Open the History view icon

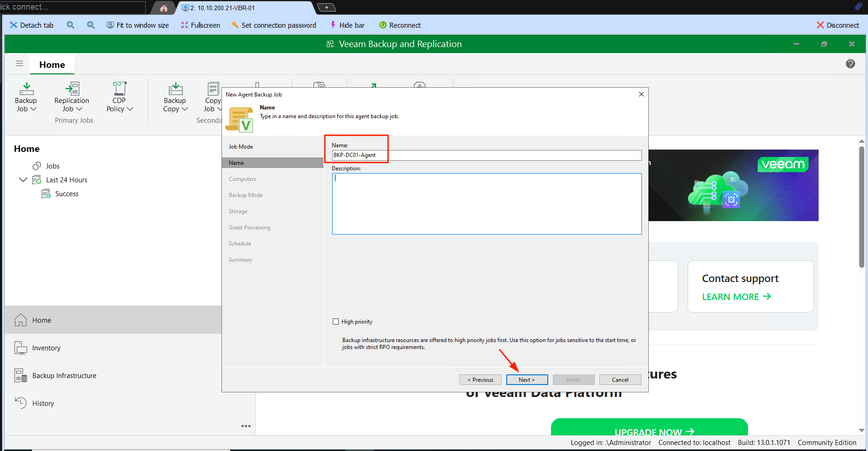coord(21,403)
